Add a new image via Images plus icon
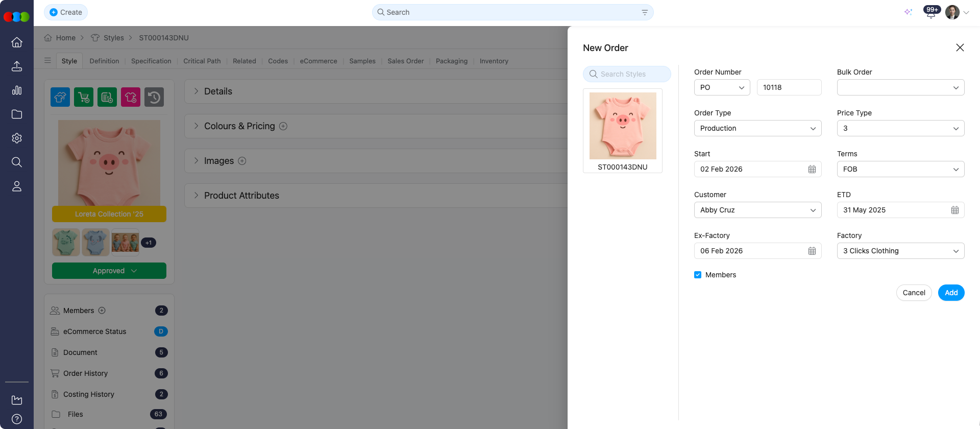The height and width of the screenshot is (429, 980). (242, 161)
